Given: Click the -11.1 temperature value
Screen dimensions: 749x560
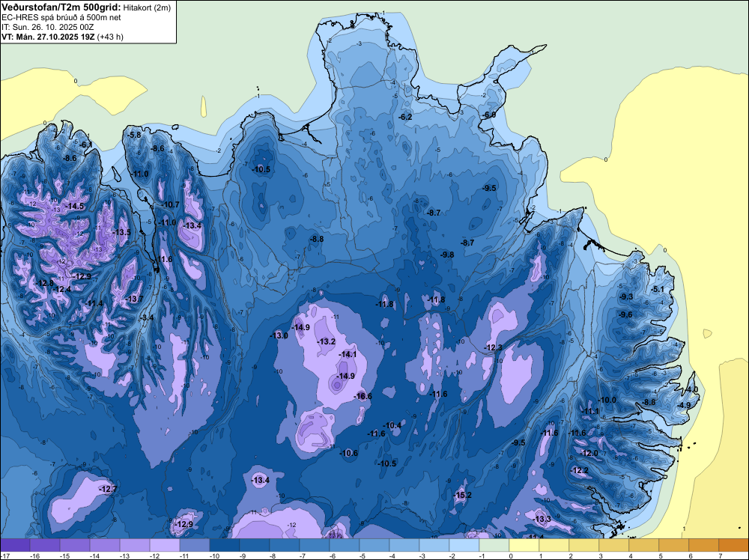Looking at the screenshot, I should [590, 412].
